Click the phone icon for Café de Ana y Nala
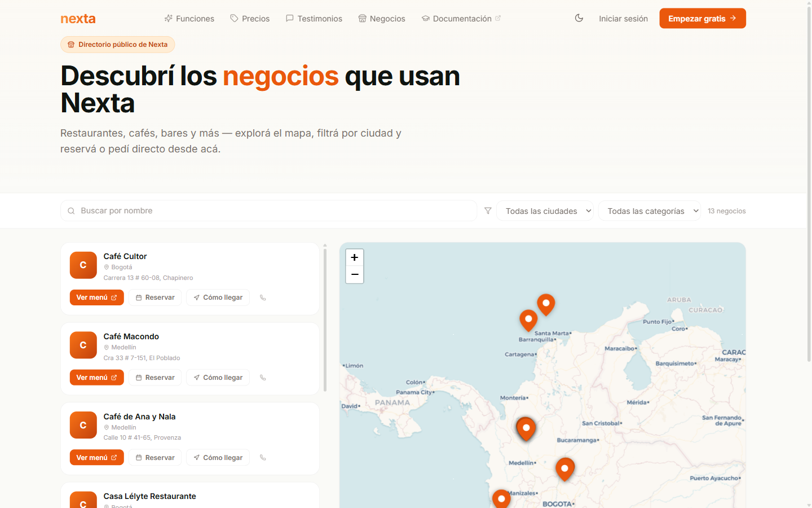 [x=263, y=458]
